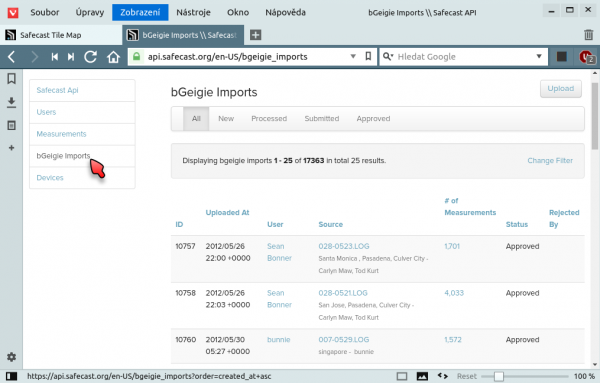Reload the page with the refresh icon
600x383 pixels.
[91, 57]
